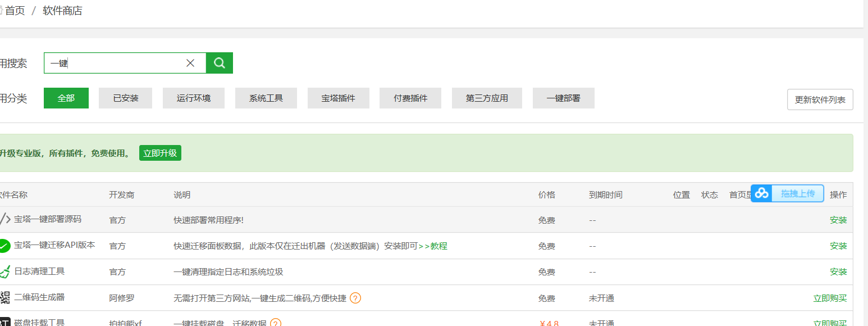
Task: Install 日志清理工具
Action: (x=838, y=271)
